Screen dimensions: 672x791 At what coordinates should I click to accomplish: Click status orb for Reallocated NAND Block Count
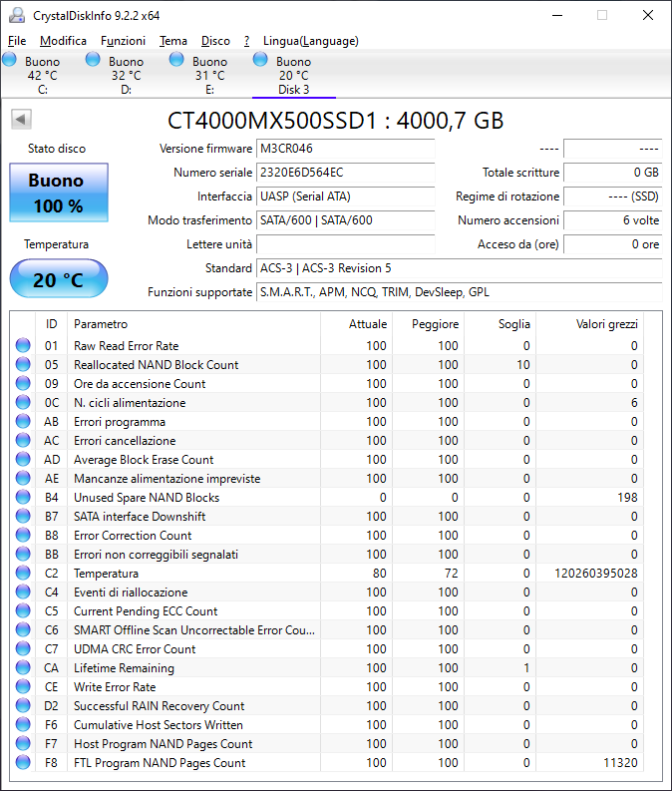(23, 364)
